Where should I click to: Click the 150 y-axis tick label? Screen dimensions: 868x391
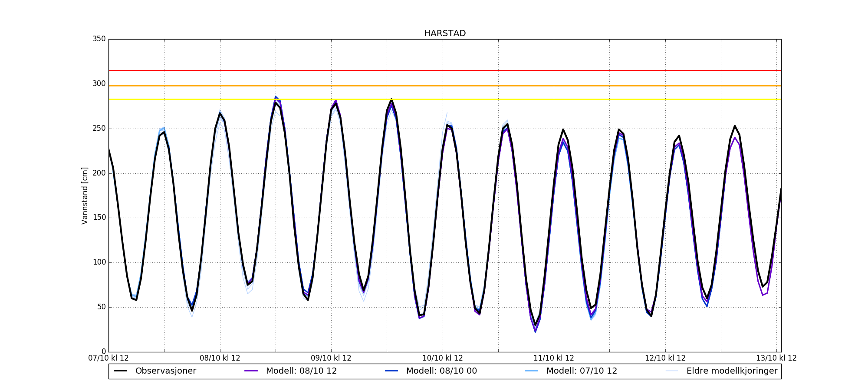99,218
